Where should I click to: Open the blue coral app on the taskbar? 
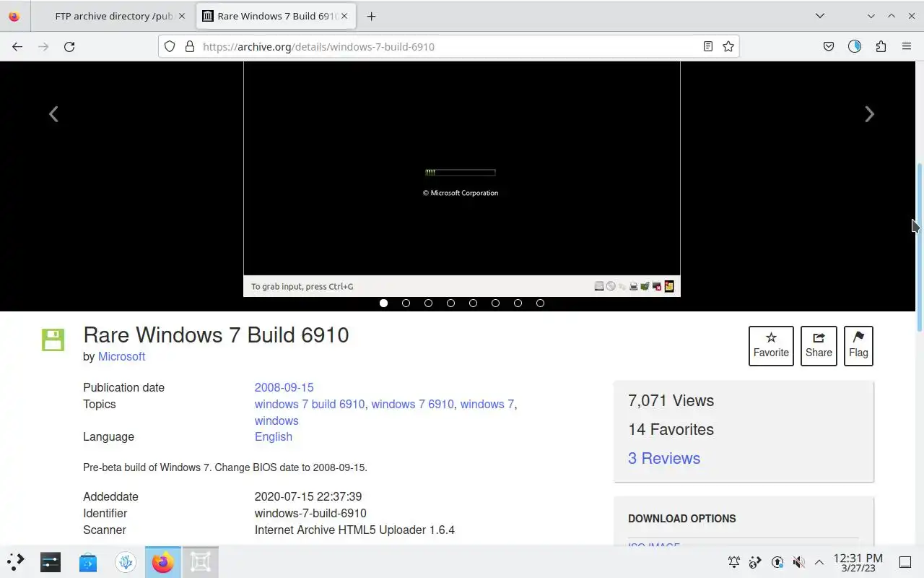click(126, 561)
